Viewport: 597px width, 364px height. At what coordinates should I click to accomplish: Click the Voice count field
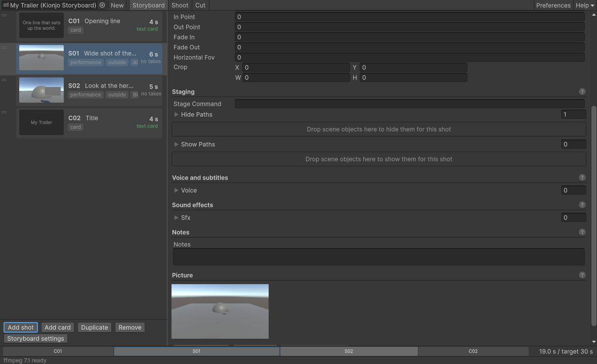(x=573, y=190)
